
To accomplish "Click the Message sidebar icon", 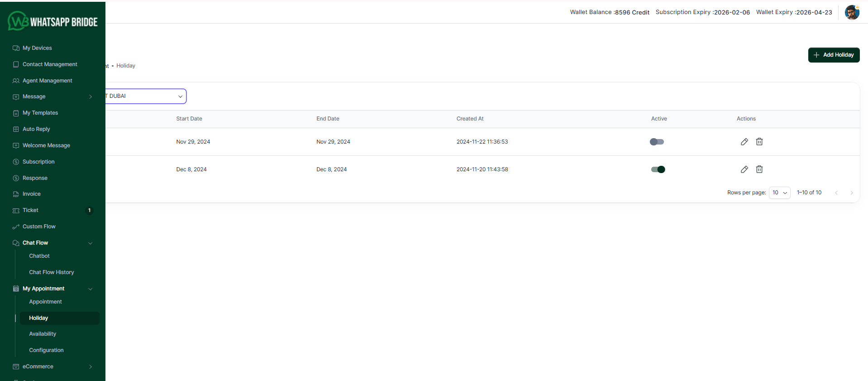I will (x=16, y=97).
